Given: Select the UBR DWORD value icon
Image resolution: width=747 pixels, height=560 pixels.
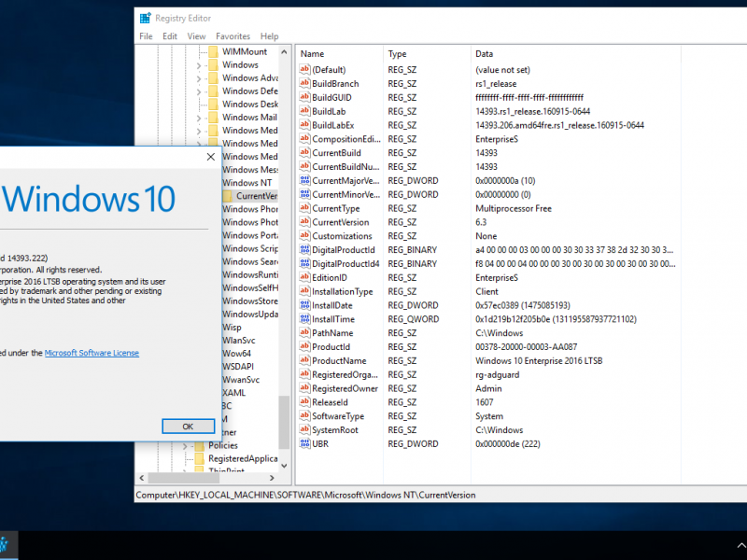Looking at the screenshot, I should (305, 444).
